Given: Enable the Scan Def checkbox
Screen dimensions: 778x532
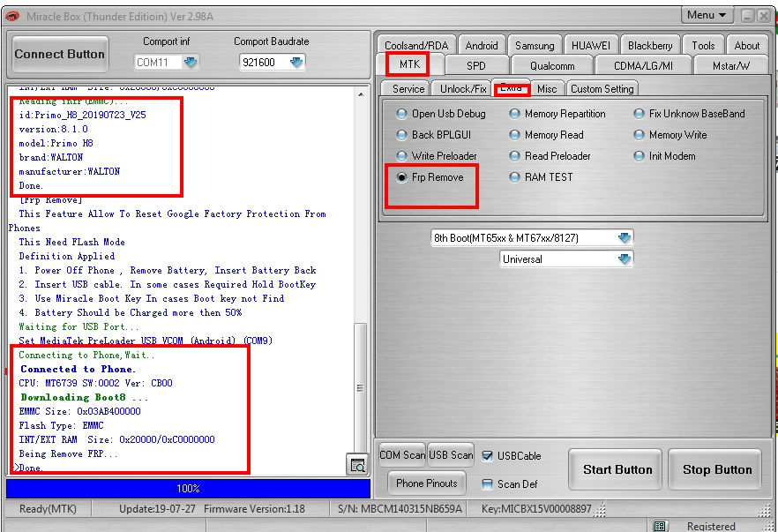Looking at the screenshot, I should (x=487, y=484).
